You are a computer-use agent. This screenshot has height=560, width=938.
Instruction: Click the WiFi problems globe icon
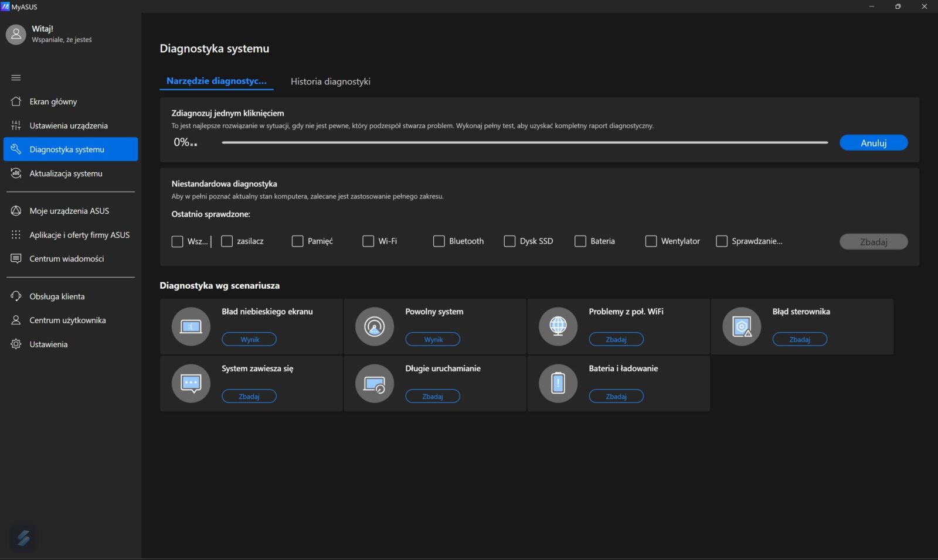[x=558, y=326]
